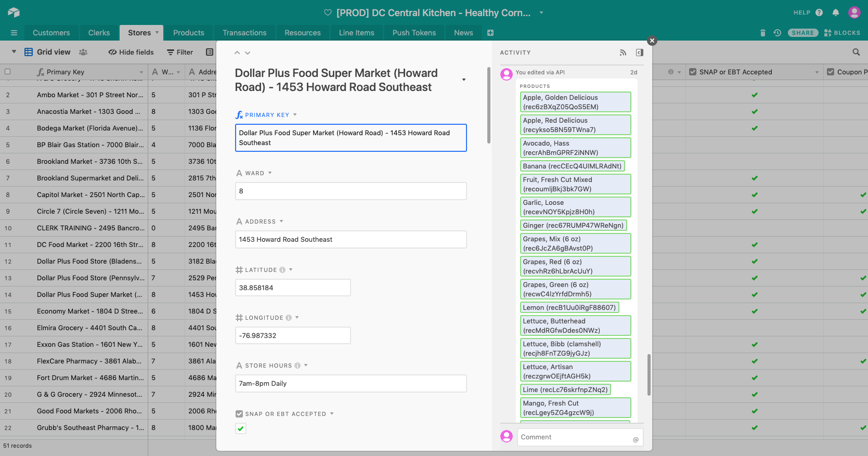Click the activity feed RSS icon

tap(623, 53)
